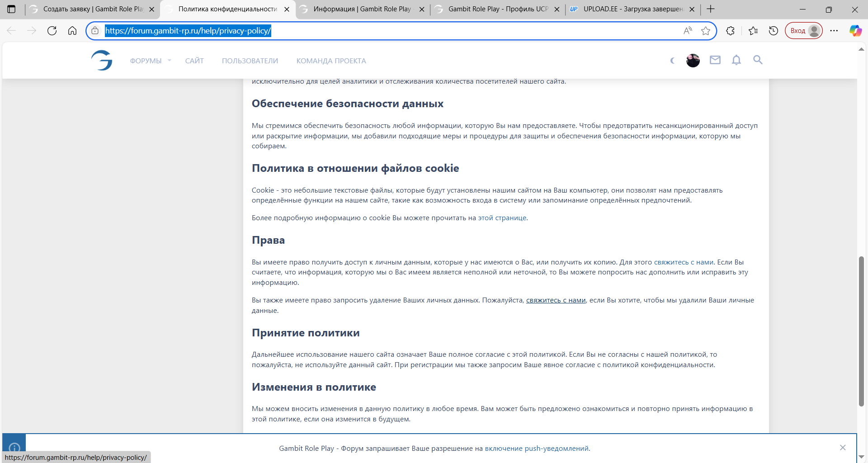The height and width of the screenshot is (463, 868).
Task: Open browser History icon
Action: [774, 31]
